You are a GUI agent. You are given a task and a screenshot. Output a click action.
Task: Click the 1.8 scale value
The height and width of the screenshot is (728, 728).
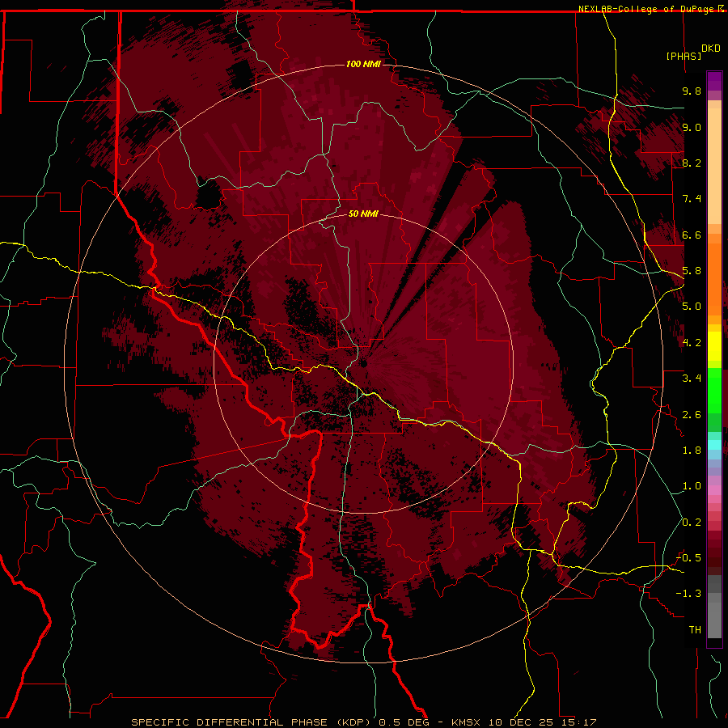(x=692, y=451)
